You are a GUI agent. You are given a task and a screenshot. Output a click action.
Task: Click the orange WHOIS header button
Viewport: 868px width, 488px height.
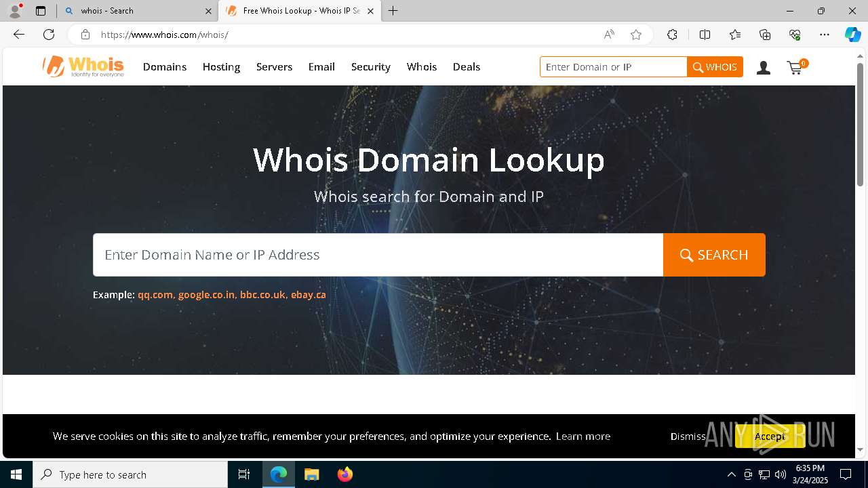pyautogui.click(x=715, y=67)
